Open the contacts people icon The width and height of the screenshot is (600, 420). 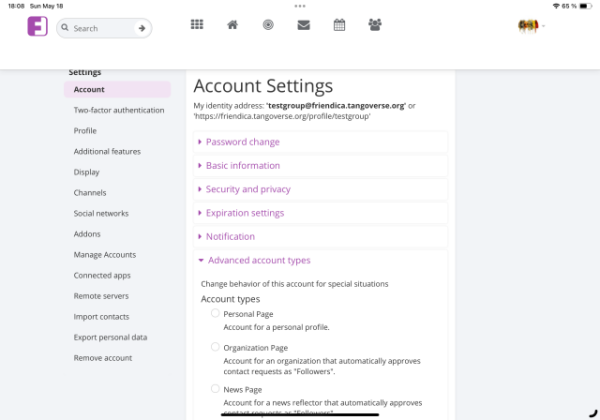[375, 25]
